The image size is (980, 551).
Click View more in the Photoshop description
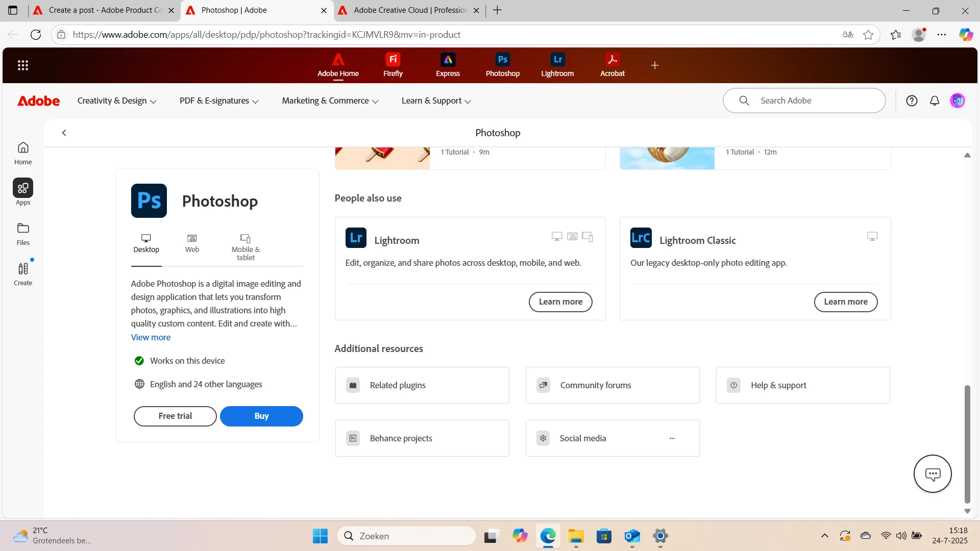(151, 337)
